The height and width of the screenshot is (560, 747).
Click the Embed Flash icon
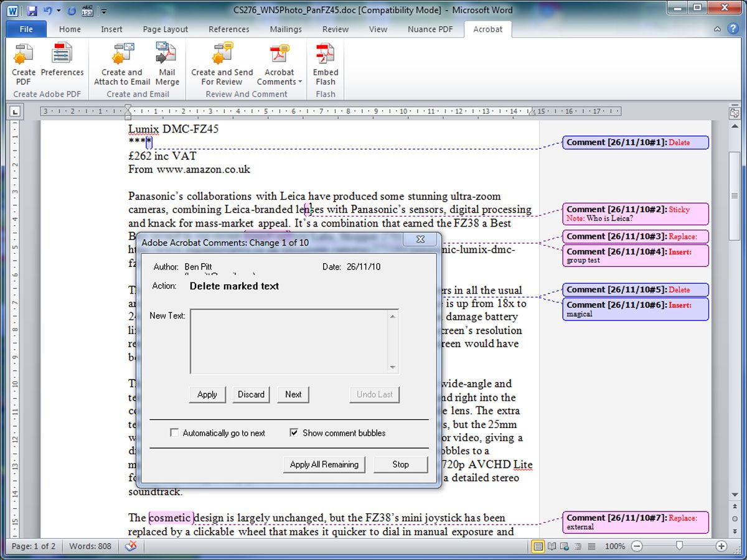326,64
